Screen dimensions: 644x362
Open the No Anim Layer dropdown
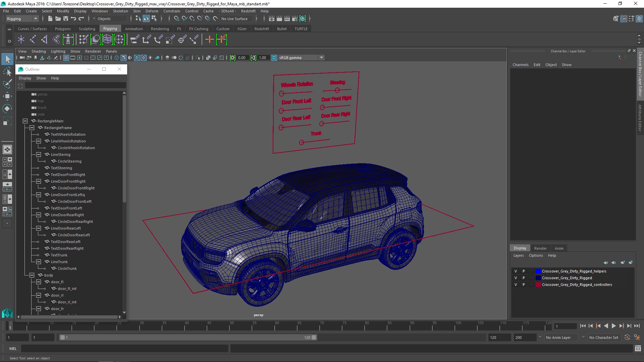[561, 338]
